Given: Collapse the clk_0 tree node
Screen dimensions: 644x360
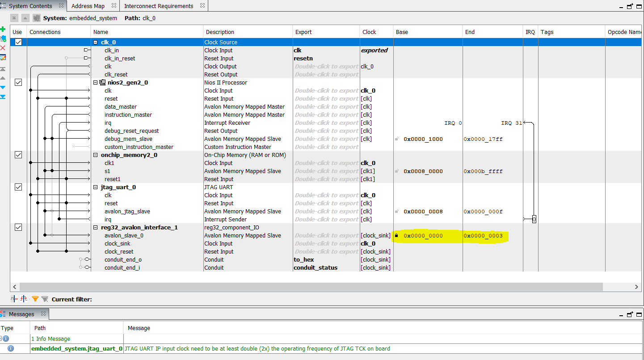Looking at the screenshot, I should click(96, 42).
